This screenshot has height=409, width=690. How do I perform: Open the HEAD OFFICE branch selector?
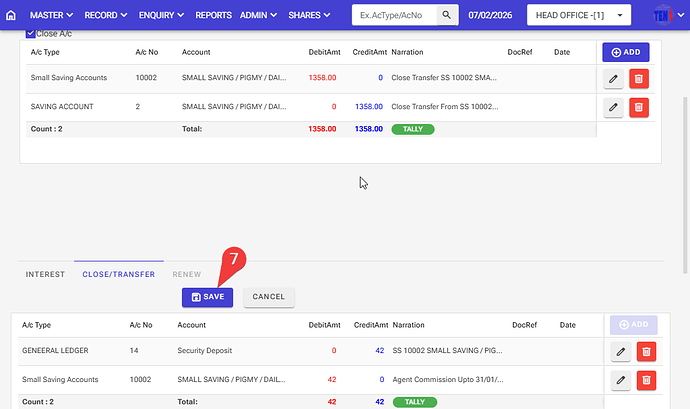[579, 16]
